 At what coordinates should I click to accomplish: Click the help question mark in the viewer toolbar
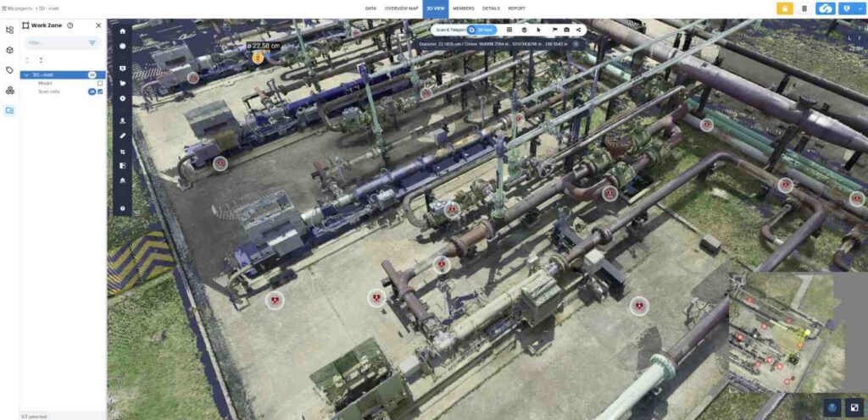[123, 207]
